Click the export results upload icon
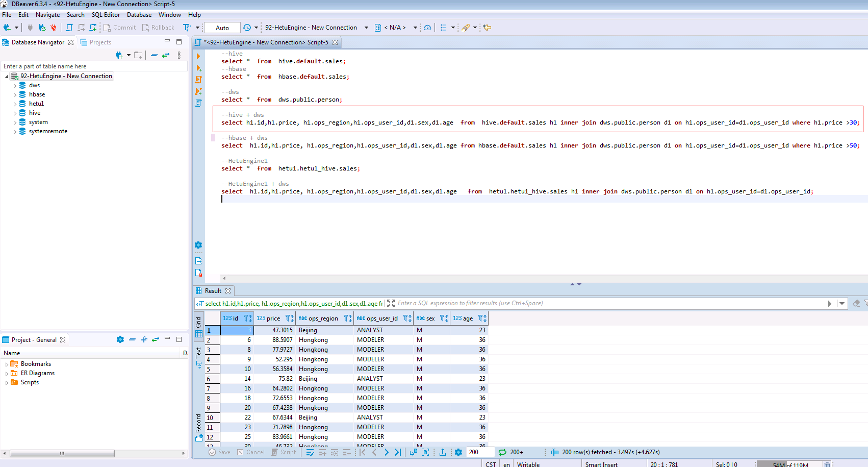868x467 pixels. pyautogui.click(x=442, y=452)
